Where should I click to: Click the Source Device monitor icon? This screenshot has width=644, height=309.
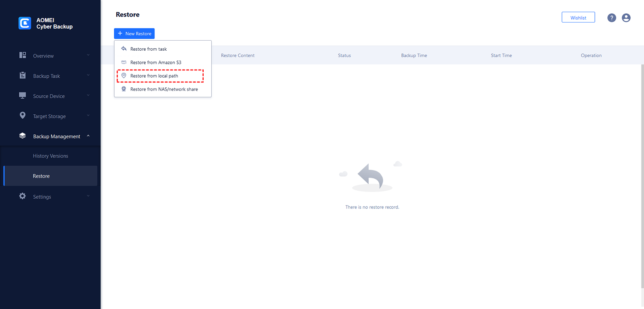pyautogui.click(x=23, y=95)
